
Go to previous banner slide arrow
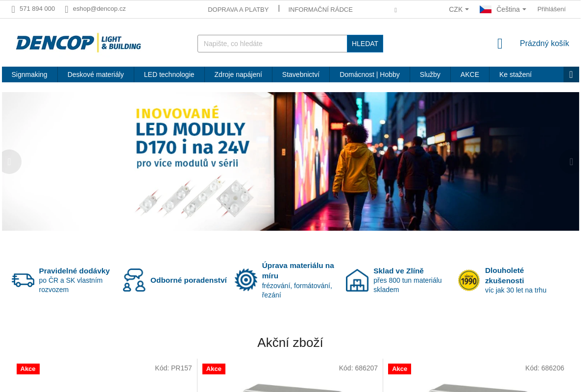click(x=9, y=162)
